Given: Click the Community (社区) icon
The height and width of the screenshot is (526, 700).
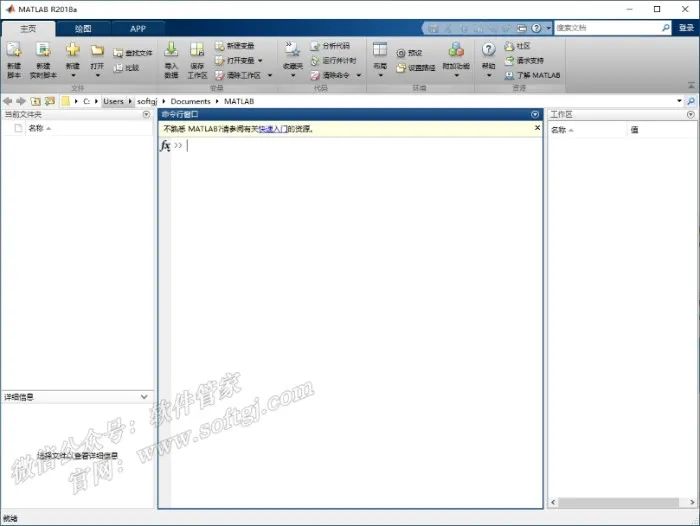Looking at the screenshot, I should coord(509,46).
